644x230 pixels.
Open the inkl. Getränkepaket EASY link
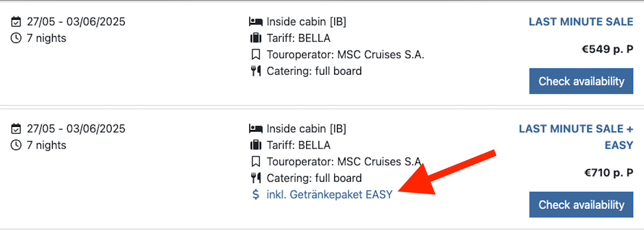click(x=329, y=194)
